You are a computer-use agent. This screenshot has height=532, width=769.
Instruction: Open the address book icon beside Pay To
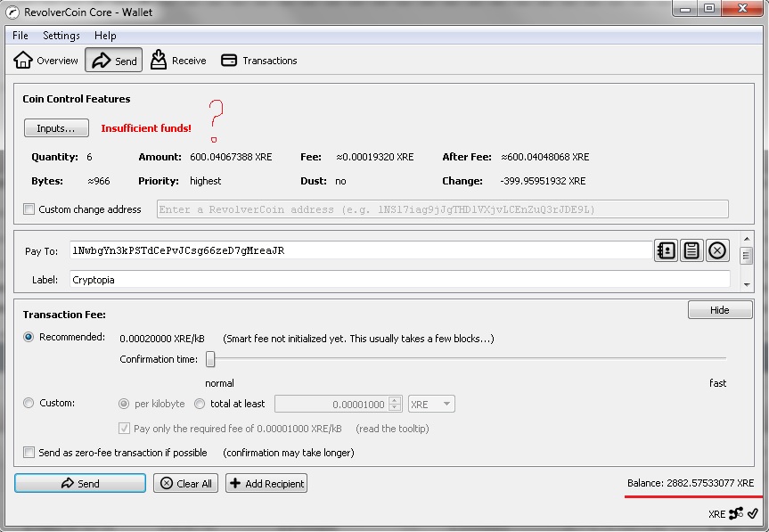666,250
